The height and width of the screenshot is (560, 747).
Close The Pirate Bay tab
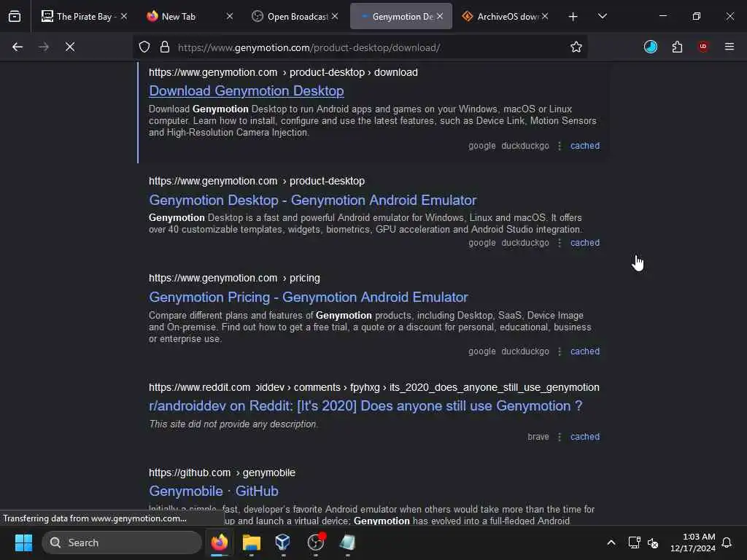coord(124,16)
